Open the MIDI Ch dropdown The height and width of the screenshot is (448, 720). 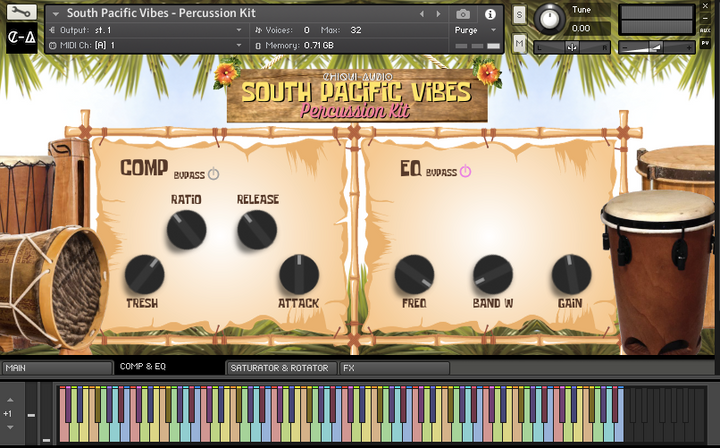click(239, 45)
